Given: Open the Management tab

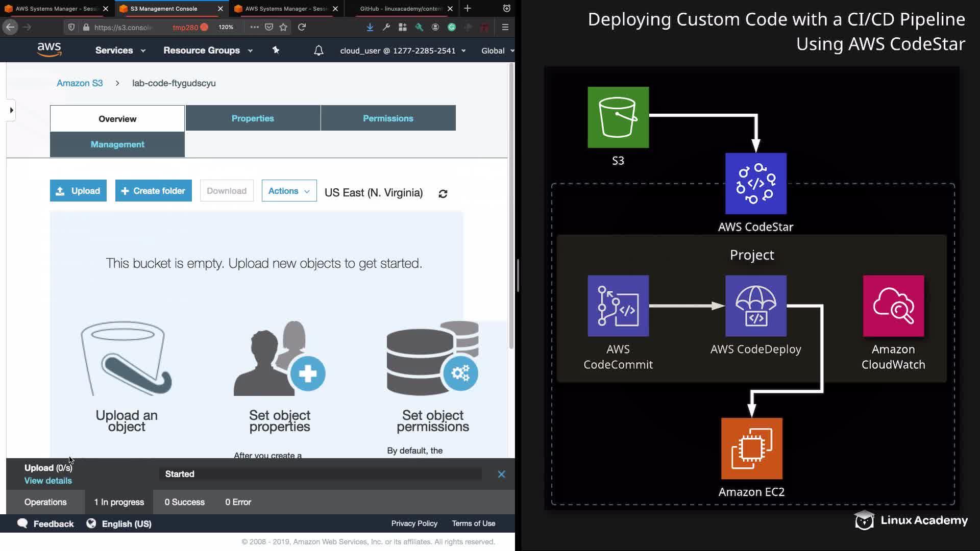Looking at the screenshot, I should click(x=117, y=144).
